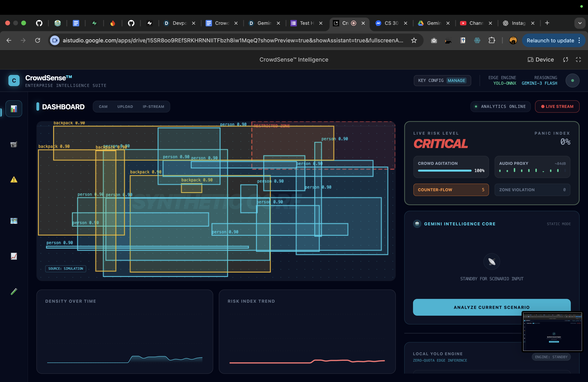Click the MANAGE key config button
The height and width of the screenshot is (382, 588).
coord(456,81)
